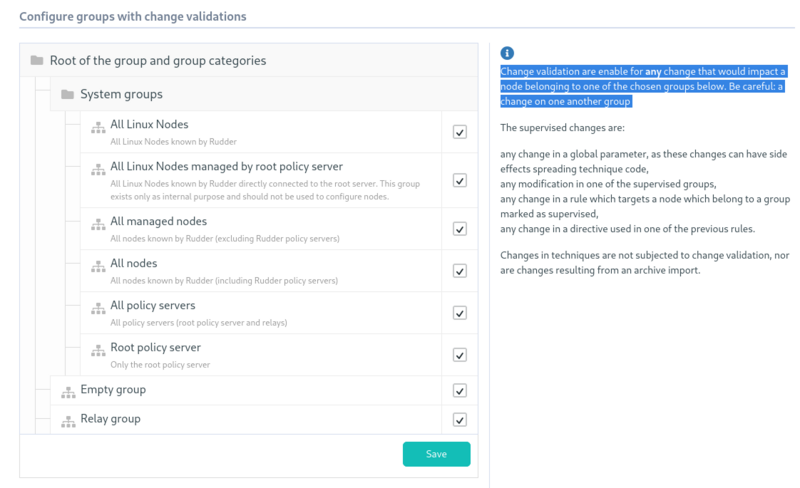Click the group icon beside All policy servers
The height and width of the screenshot is (488, 800).
tap(98, 308)
